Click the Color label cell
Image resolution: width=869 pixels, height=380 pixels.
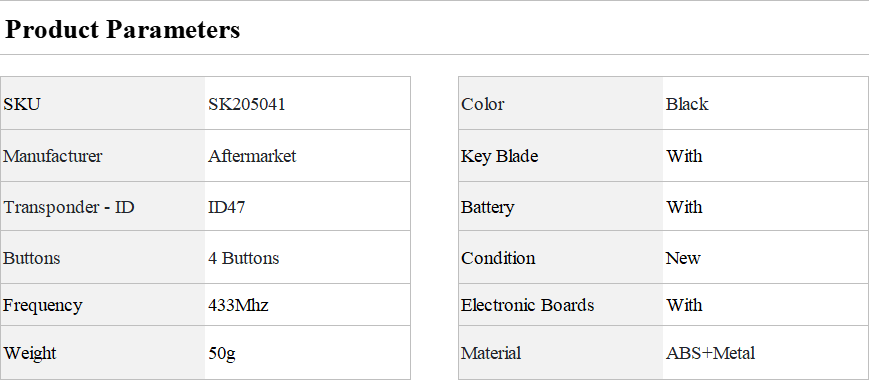point(561,104)
